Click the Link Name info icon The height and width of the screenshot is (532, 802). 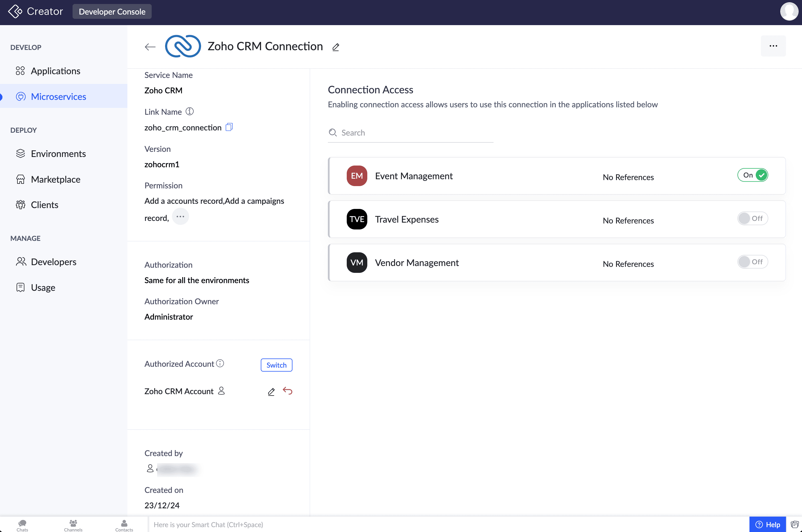coord(189,111)
